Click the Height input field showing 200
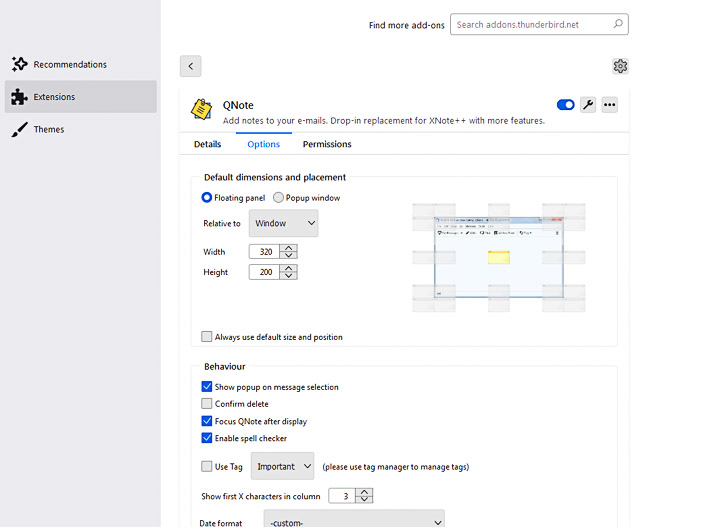 [x=265, y=272]
